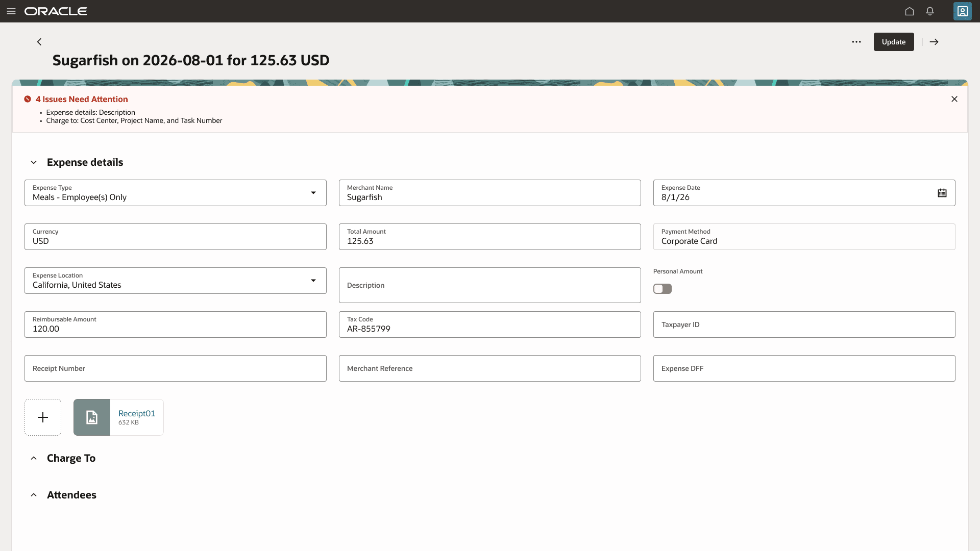Click into the Merchant Reference field
980x551 pixels.
tap(490, 368)
